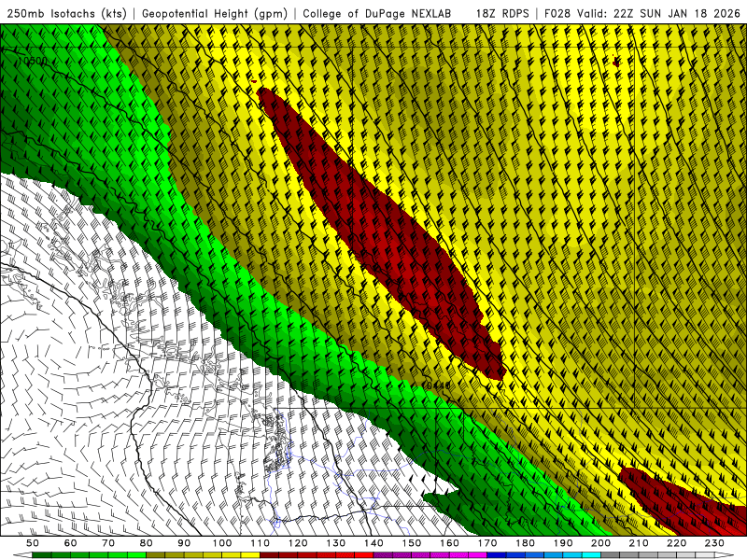Screen dimensions: 747x560
Task: Click the colorbar value 210
Action: pos(639,543)
